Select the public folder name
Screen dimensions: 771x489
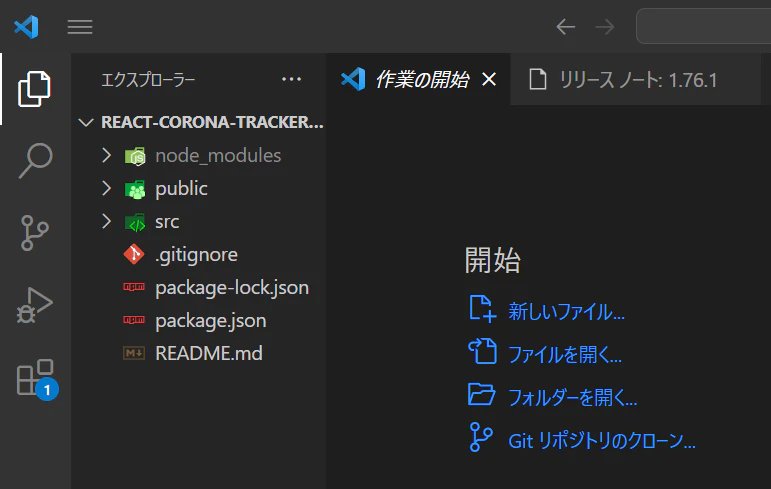pyautogui.click(x=181, y=189)
